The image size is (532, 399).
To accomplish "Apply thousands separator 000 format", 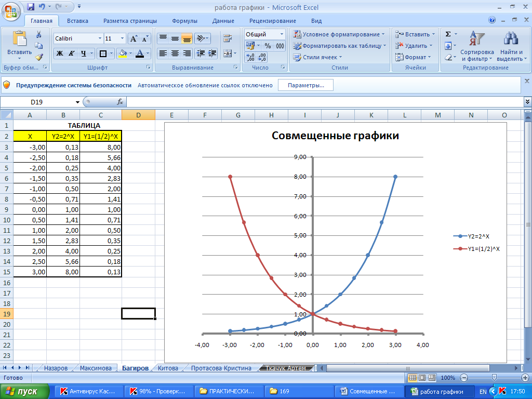I will point(280,46).
